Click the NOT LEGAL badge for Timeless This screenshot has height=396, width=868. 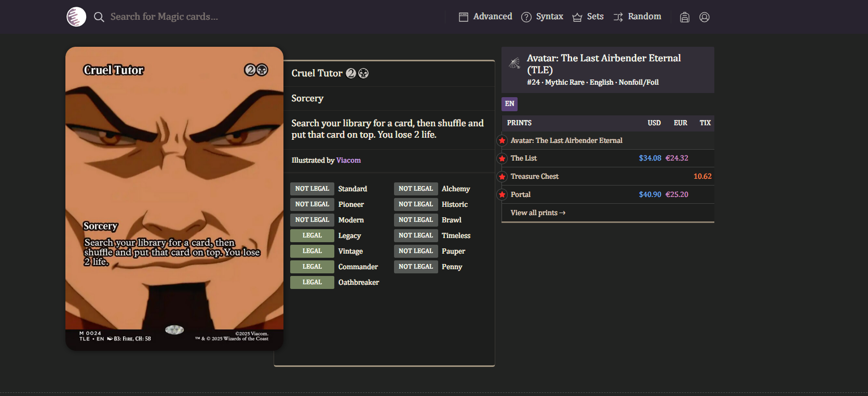[x=416, y=235]
